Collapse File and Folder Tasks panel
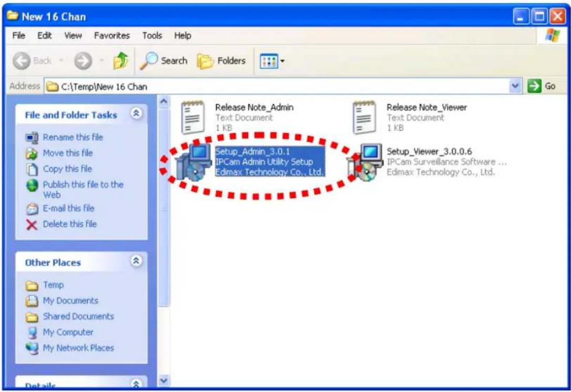This screenshot has width=571, height=392. tap(136, 114)
